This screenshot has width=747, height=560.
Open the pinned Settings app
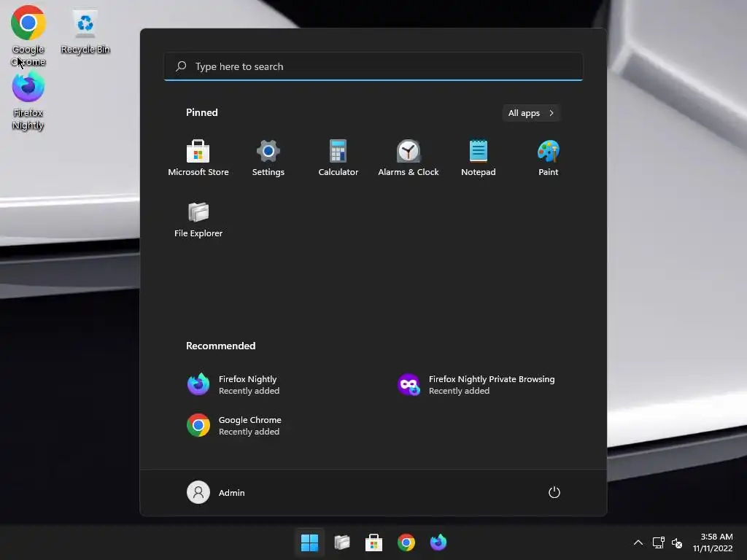coord(268,157)
